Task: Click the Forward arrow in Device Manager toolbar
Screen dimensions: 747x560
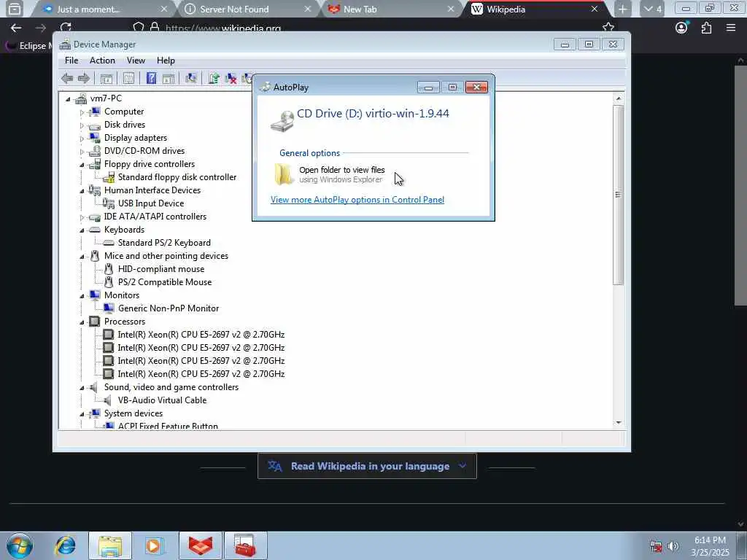Action: point(83,79)
